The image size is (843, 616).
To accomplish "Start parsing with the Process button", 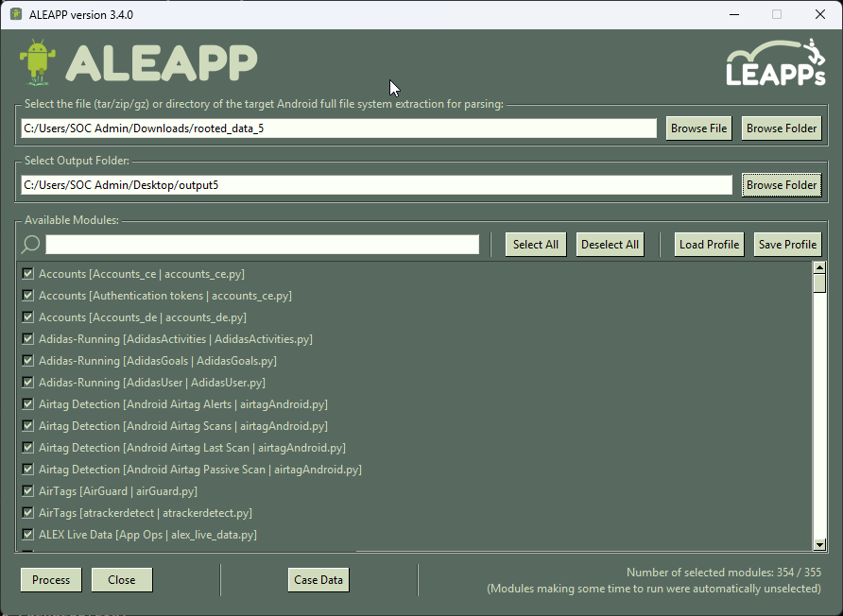I will [x=50, y=580].
